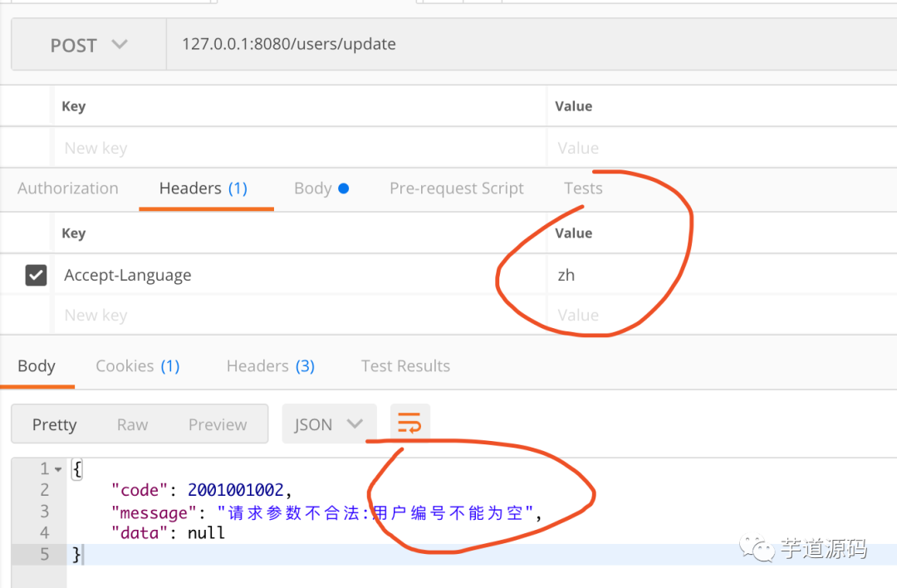Viewport: 897px width, 588px height.
Task: Click the headers empty Value field
Action: 722,315
